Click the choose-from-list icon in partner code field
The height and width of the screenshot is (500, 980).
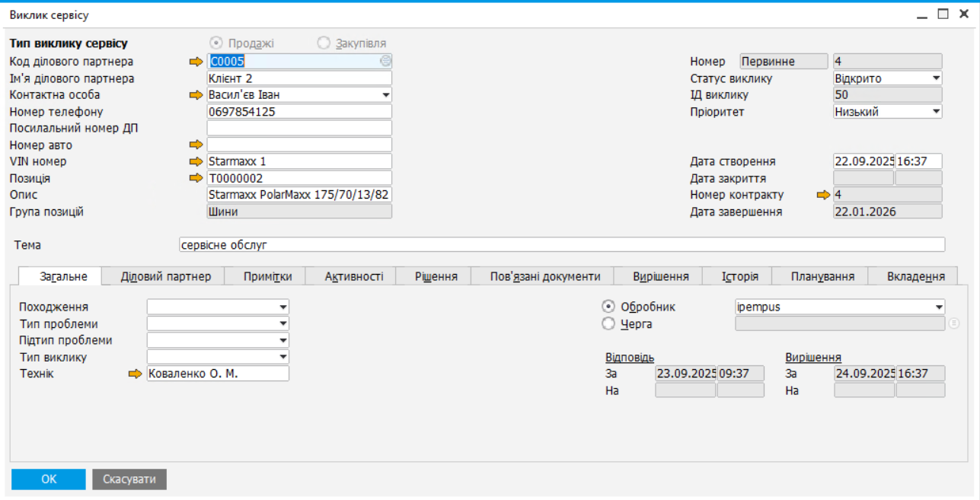[x=385, y=62]
